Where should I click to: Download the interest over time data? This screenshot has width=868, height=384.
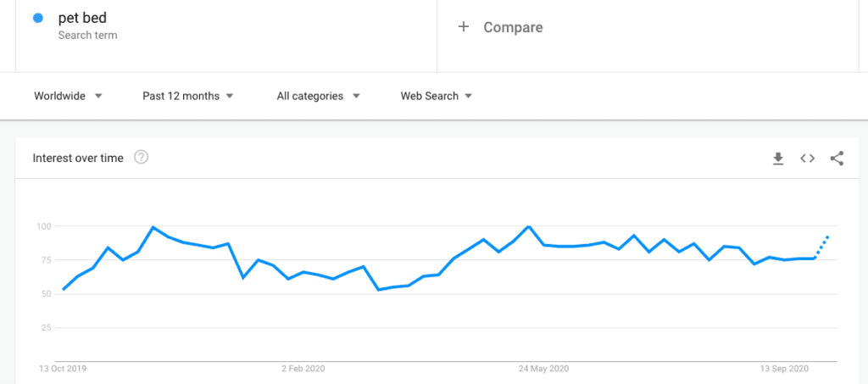[x=778, y=159]
